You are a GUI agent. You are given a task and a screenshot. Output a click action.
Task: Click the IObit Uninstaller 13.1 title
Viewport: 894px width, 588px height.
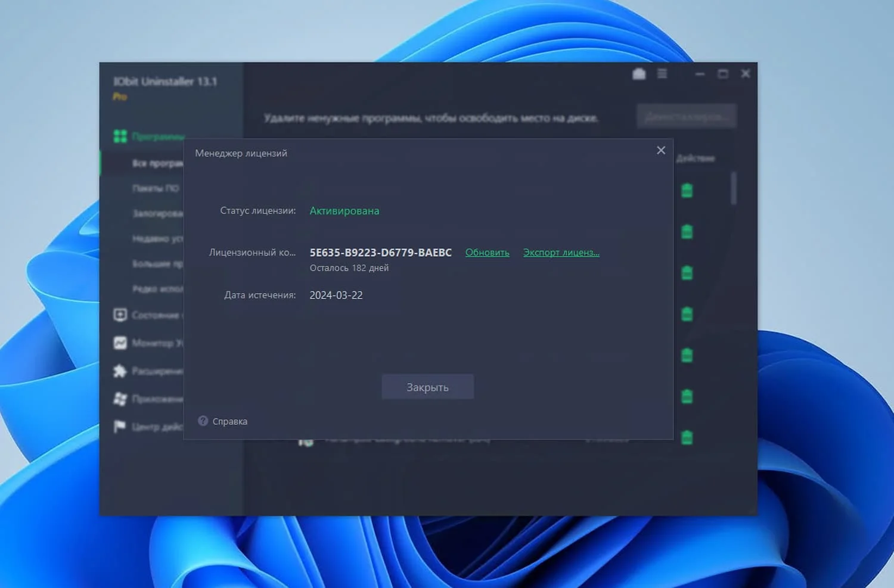165,82
